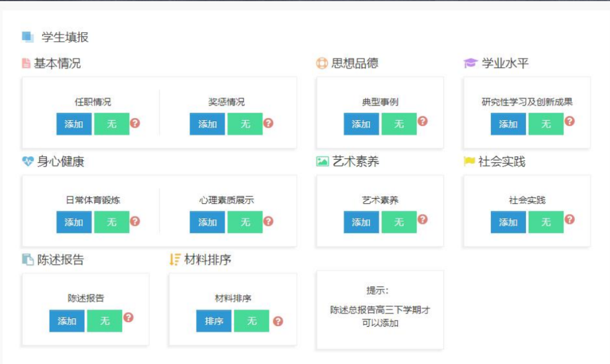Screen dimensions: 610x364
Task: Add a new 任职情况 entry
Action: click(74, 124)
